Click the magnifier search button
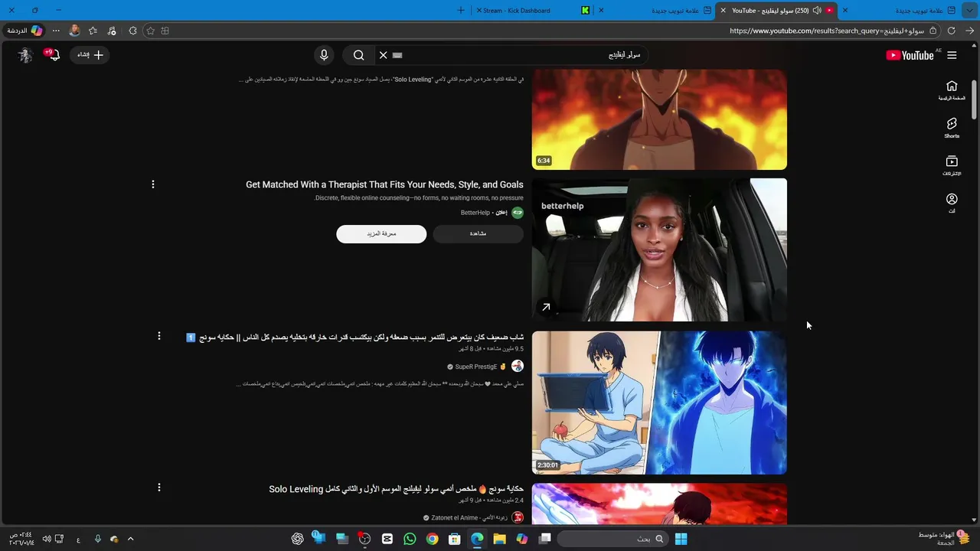 tap(358, 55)
